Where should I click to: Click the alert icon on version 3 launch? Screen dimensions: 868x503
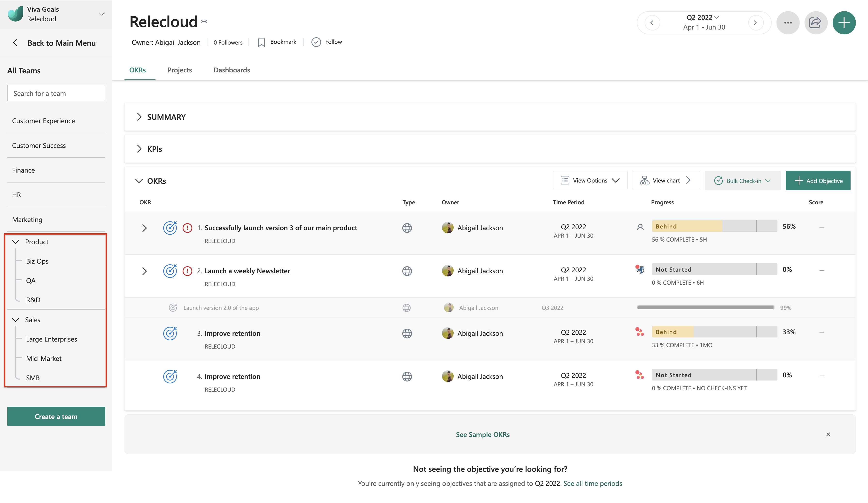pos(187,228)
